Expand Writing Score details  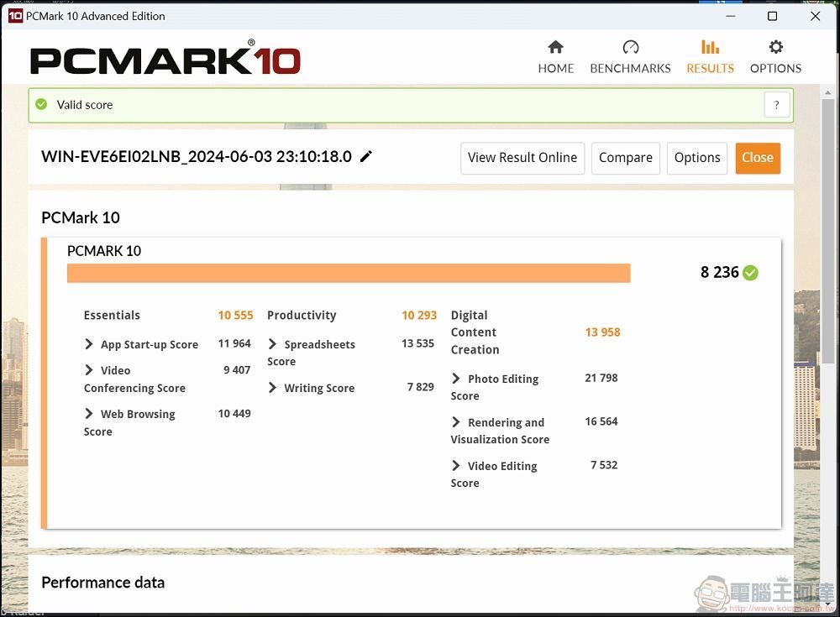coord(272,387)
